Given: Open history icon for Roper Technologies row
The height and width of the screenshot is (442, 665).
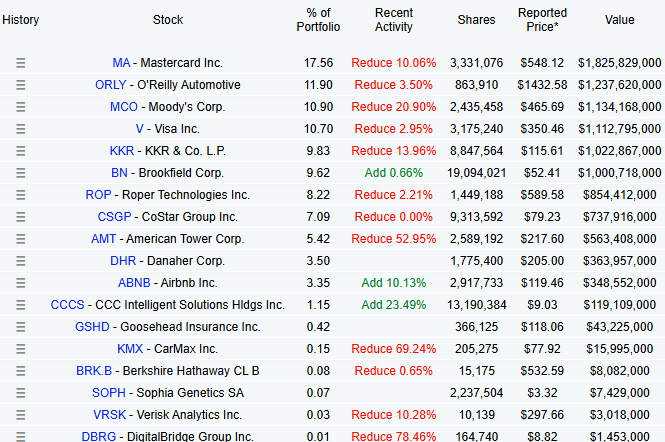Looking at the screenshot, I should click(20, 195).
